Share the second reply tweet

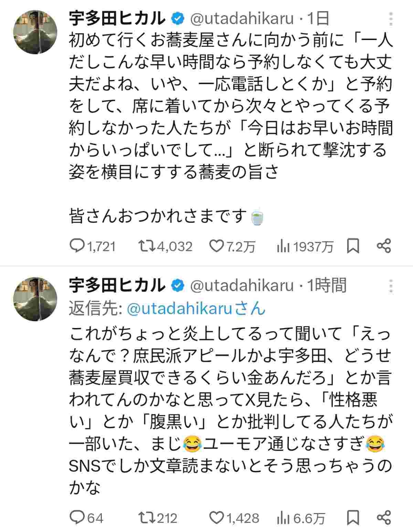click(x=384, y=517)
